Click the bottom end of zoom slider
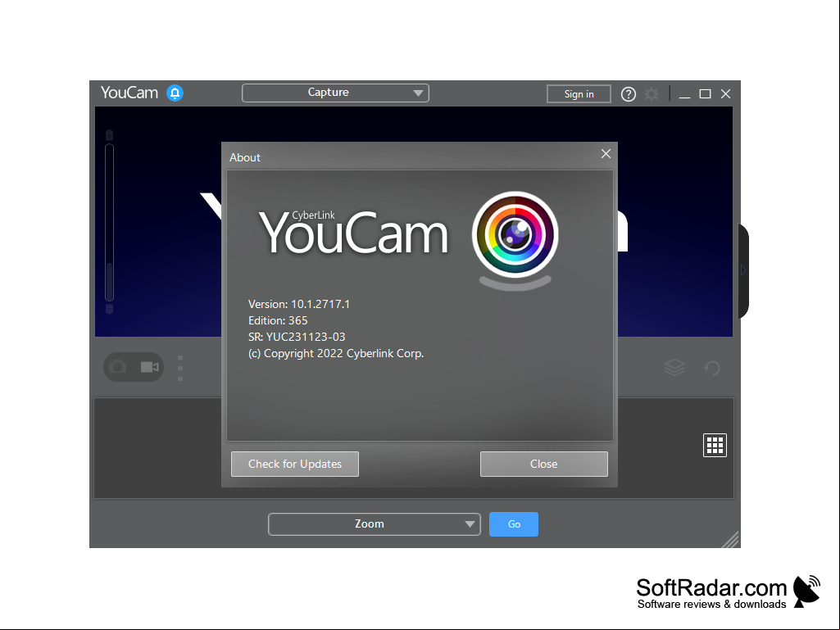The height and width of the screenshot is (630, 840). pos(109,309)
